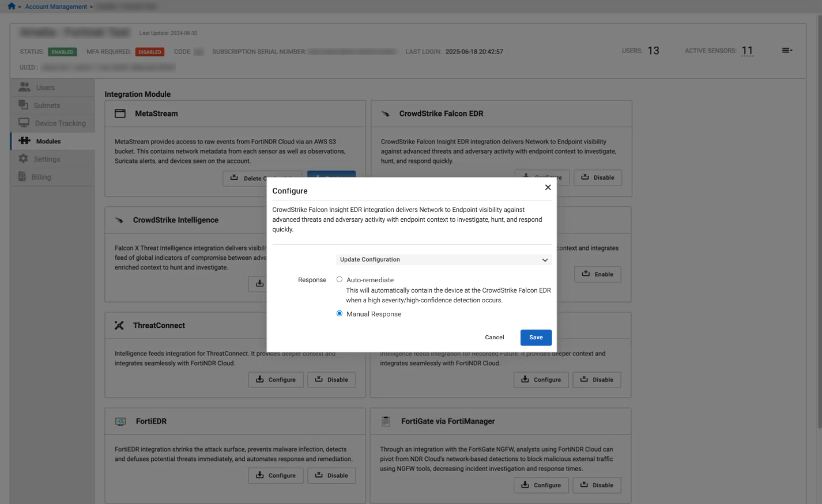Click the red DISABLED MFA badge
This screenshot has width=822, height=504.
tap(150, 52)
